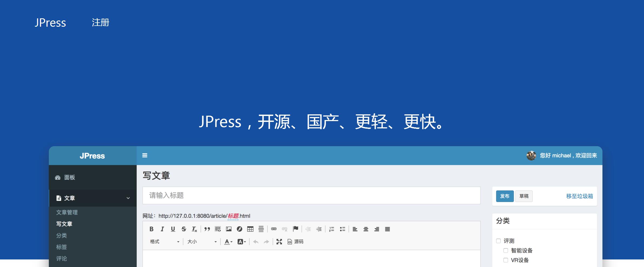Insert a table in the editor
644x267 pixels.
click(x=250, y=229)
